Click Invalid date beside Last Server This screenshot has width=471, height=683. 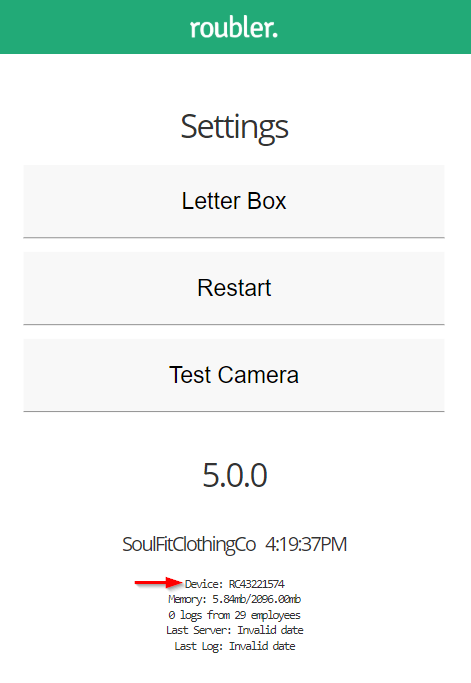tap(270, 630)
